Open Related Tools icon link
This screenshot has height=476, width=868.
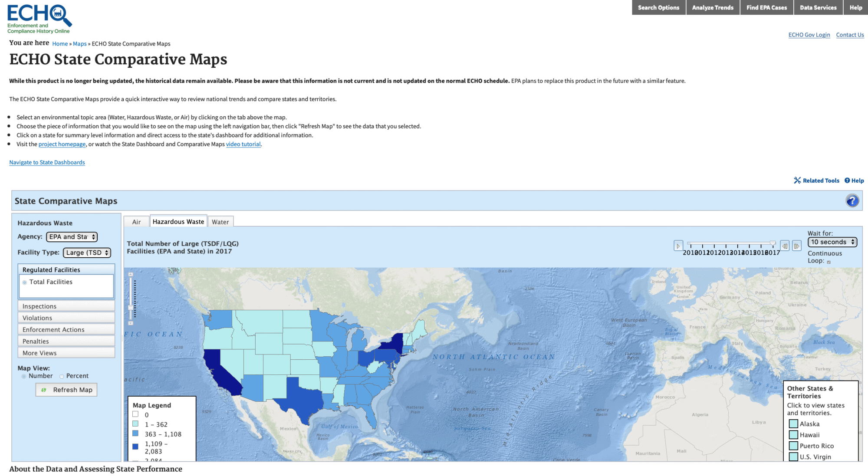point(797,181)
